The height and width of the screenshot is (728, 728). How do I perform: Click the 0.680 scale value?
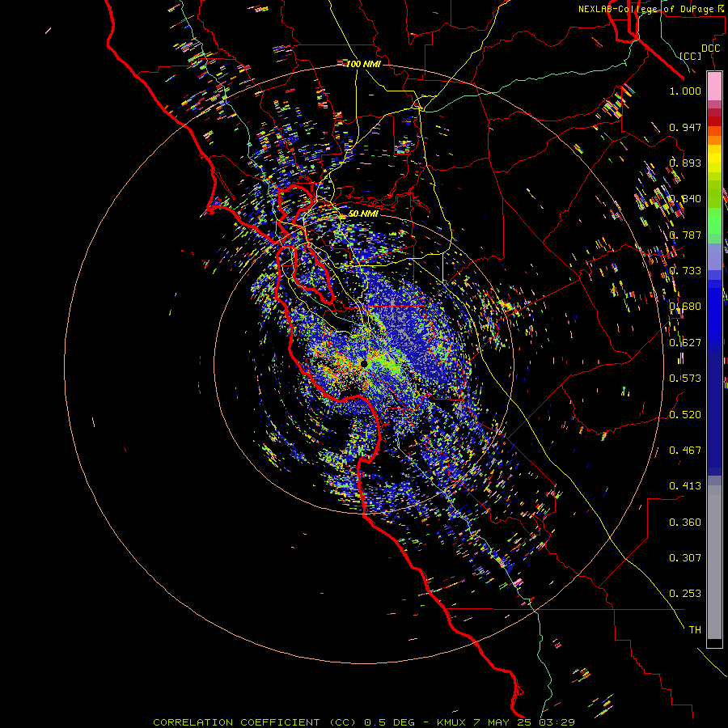click(x=685, y=307)
